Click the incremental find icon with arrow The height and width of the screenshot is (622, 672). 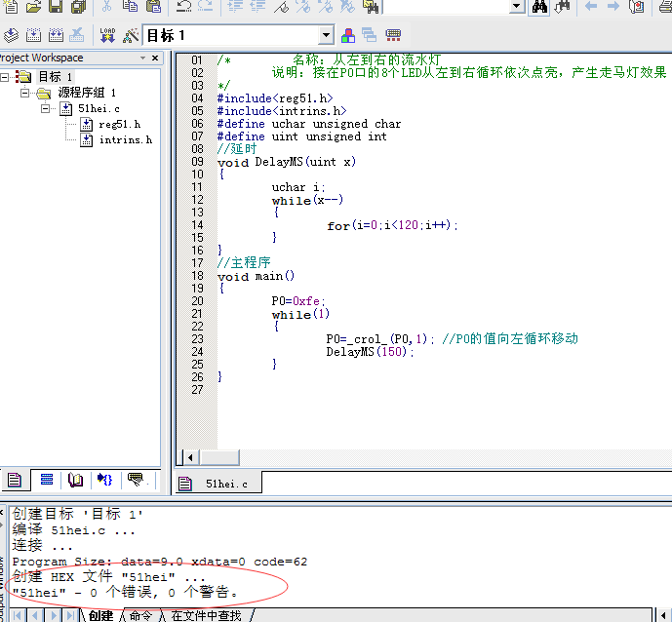coord(562,7)
